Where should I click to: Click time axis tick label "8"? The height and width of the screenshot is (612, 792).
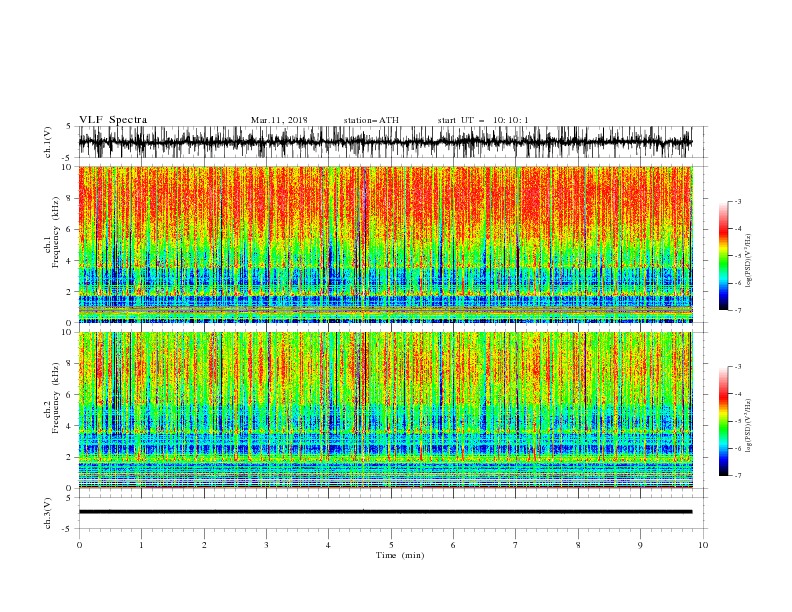(578, 545)
